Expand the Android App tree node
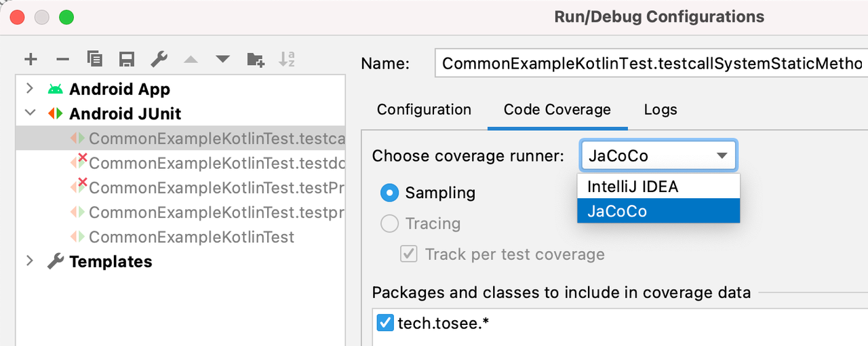The height and width of the screenshot is (346, 868). click(x=30, y=89)
